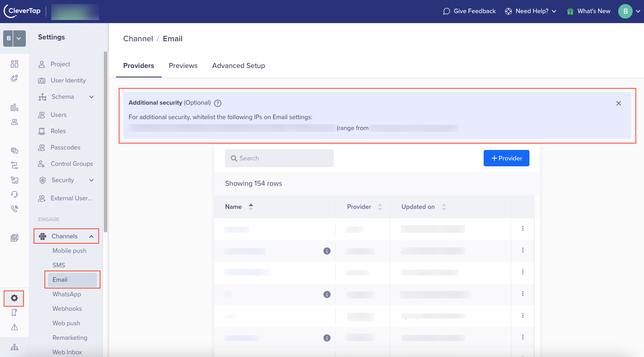The height and width of the screenshot is (357, 644).
Task: Open three-dot menu for sixth provider row
Action: (523, 337)
